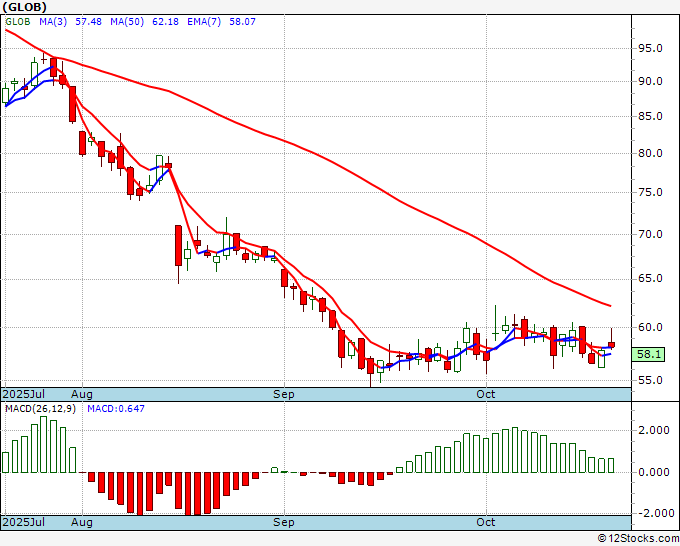This screenshot has width=680, height=546.
Task: Click the Oct label on MACD axis
Action: pos(486,522)
